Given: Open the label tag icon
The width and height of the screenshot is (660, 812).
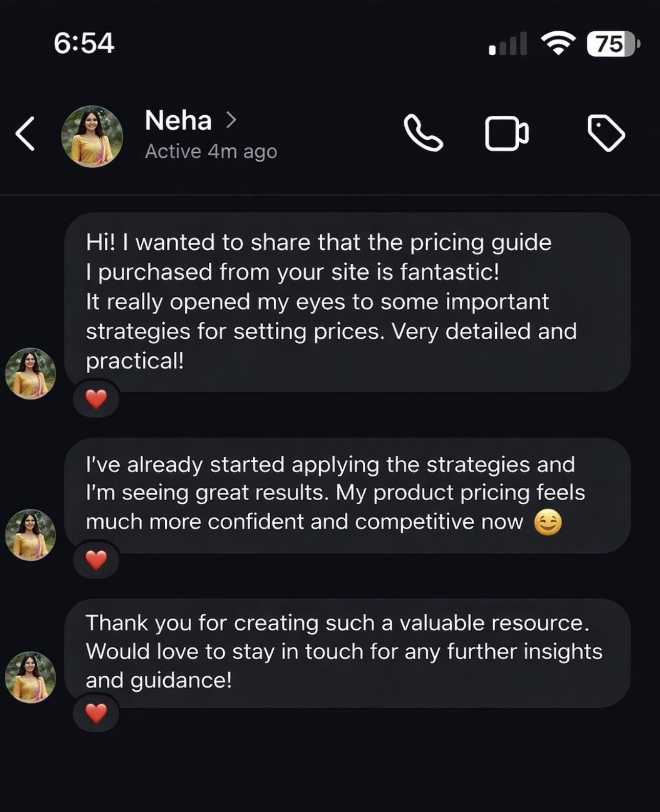Looking at the screenshot, I should pyautogui.click(x=606, y=134).
